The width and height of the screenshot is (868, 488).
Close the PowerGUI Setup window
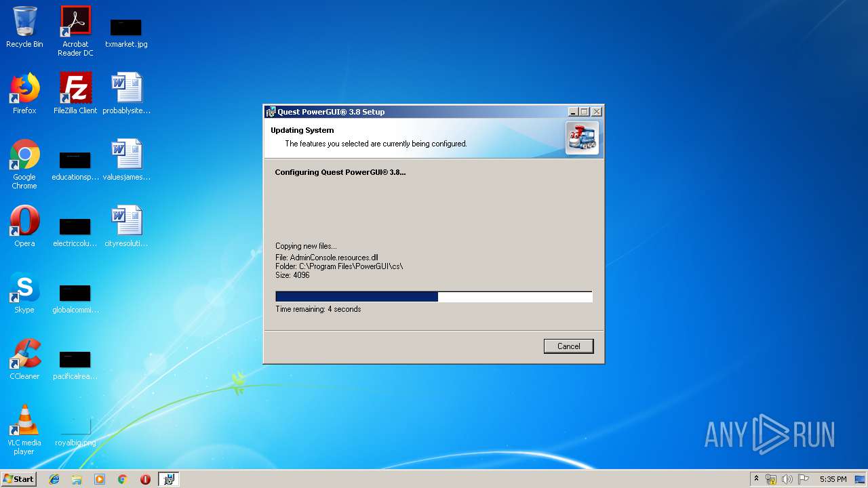tap(597, 112)
